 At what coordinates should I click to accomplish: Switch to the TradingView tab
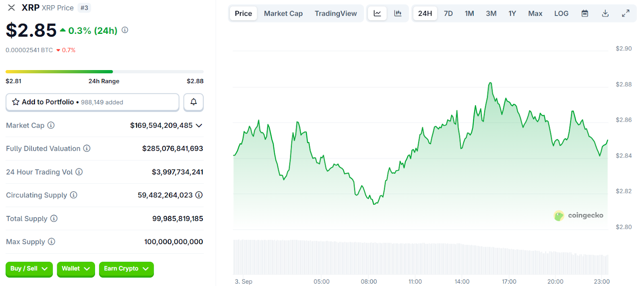click(x=336, y=13)
